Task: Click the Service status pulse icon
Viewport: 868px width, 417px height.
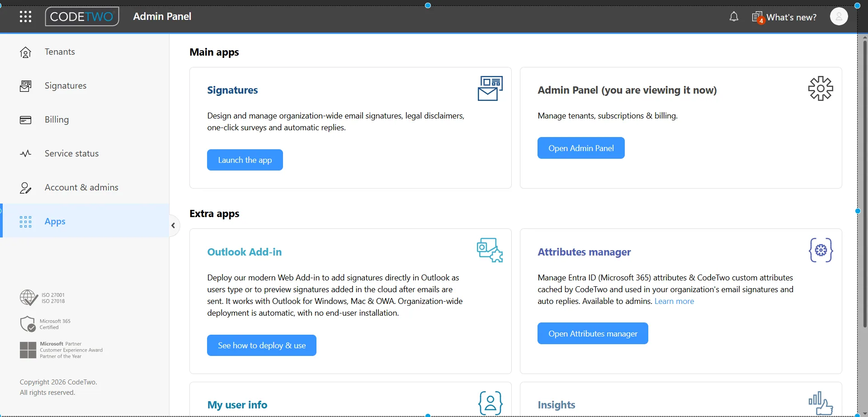Action: [x=26, y=153]
